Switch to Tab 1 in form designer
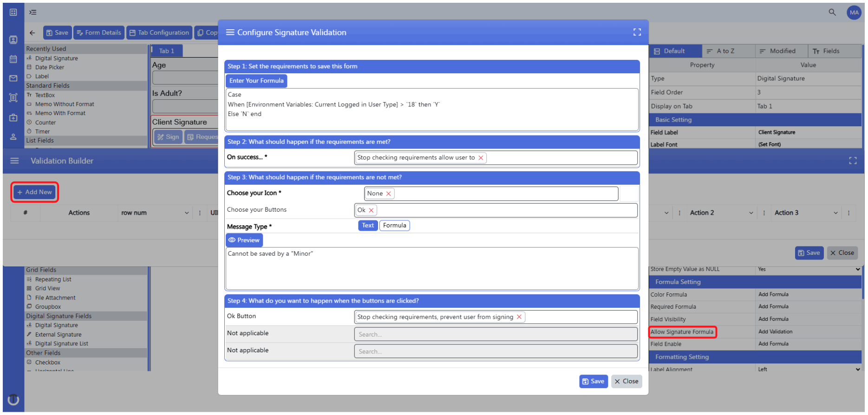The width and height of the screenshot is (868, 415). click(x=167, y=51)
